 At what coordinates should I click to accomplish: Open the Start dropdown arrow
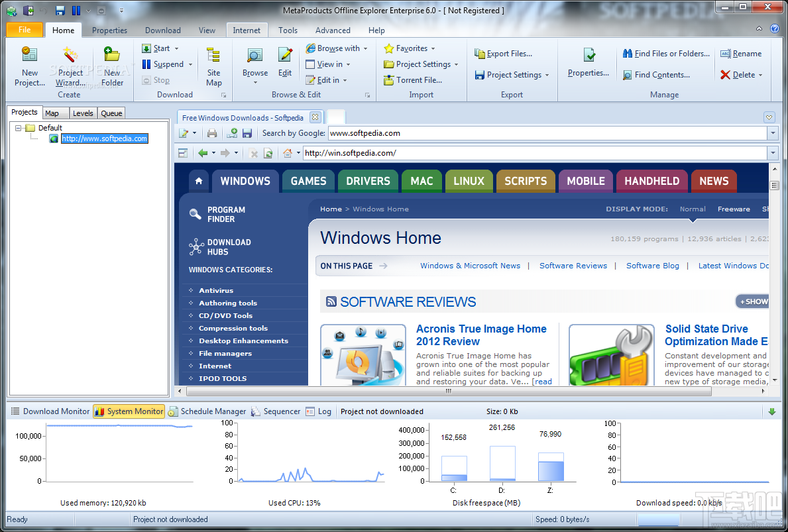[176, 49]
